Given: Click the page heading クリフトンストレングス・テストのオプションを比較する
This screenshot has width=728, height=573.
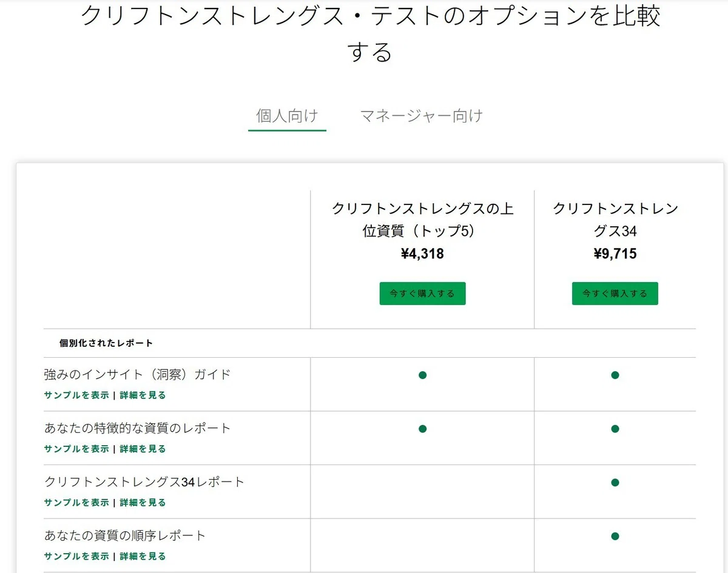Looking at the screenshot, I should (370, 33).
